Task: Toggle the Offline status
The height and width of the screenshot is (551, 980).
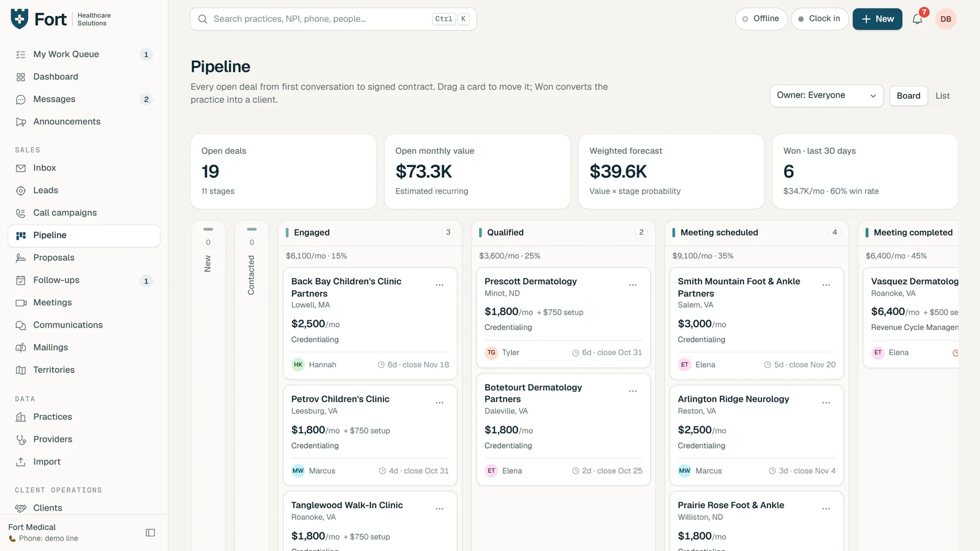Action: tap(761, 19)
